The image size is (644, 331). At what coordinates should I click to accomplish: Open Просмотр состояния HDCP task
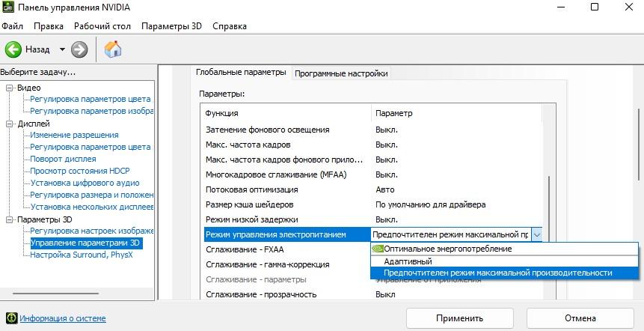(80, 171)
